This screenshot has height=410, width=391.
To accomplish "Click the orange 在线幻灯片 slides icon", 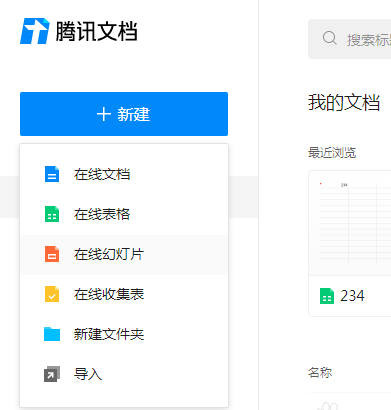I will (52, 254).
